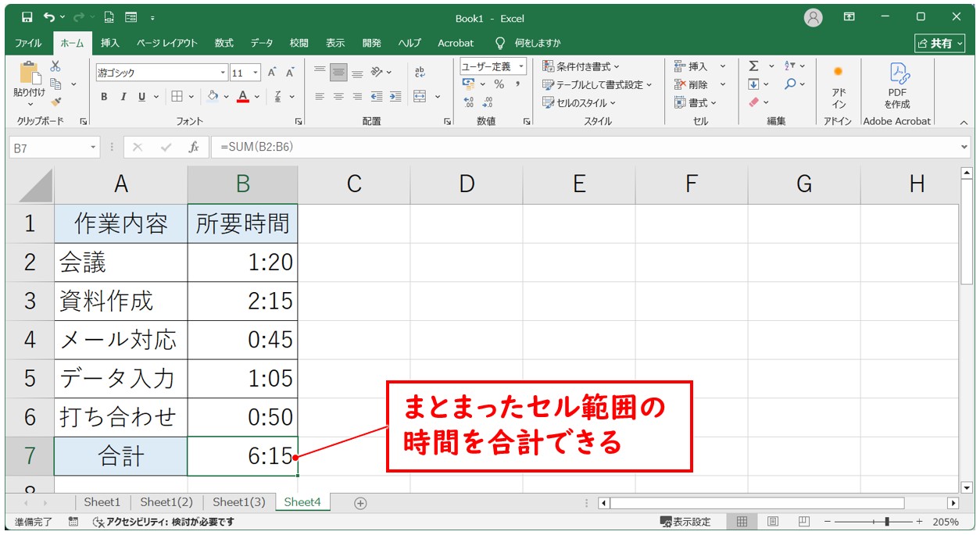Image resolution: width=980 pixels, height=535 pixels.
Task: Open accounting number format
Action: click(468, 84)
